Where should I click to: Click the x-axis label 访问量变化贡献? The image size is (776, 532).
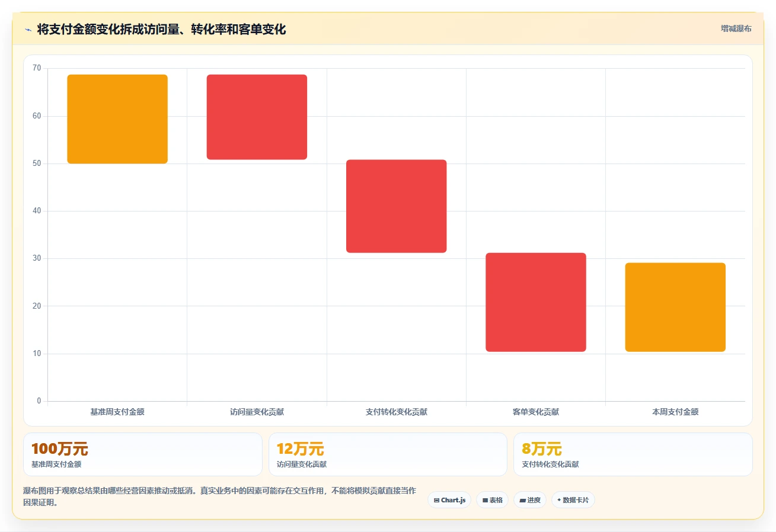click(x=257, y=412)
